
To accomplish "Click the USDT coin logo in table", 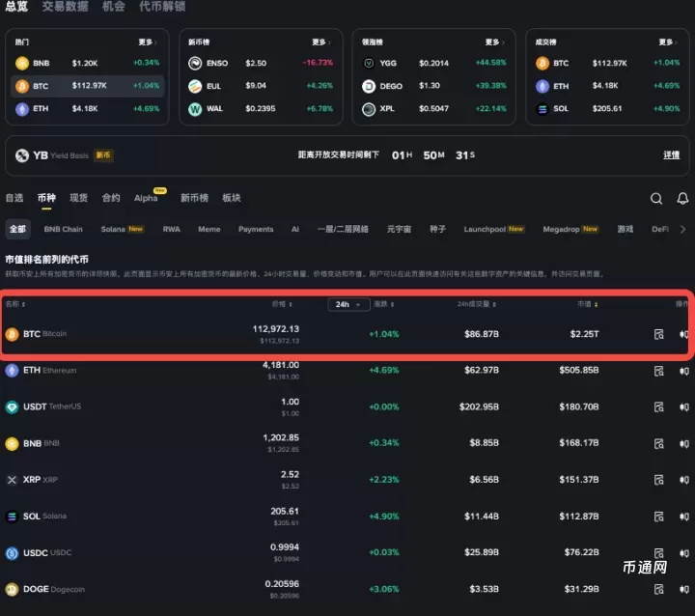I will pos(12,406).
